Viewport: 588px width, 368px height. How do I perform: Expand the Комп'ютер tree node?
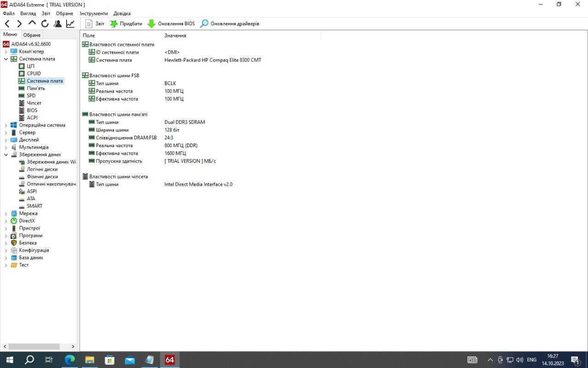pyautogui.click(x=6, y=52)
